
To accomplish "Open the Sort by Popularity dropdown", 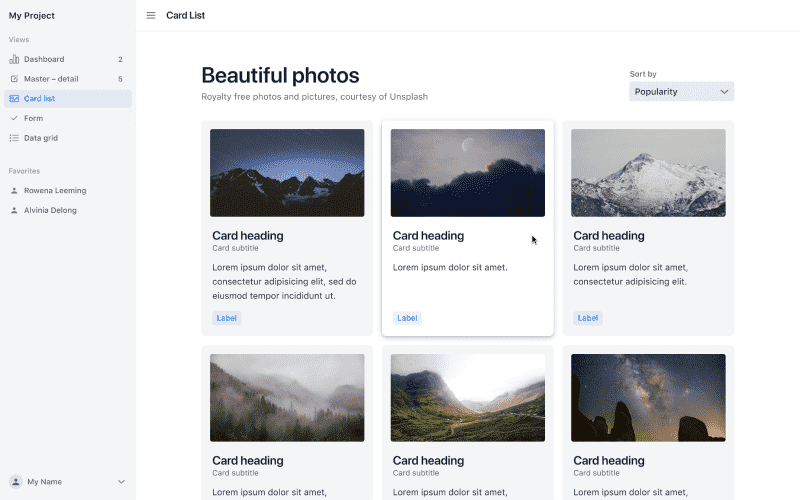I will (681, 92).
